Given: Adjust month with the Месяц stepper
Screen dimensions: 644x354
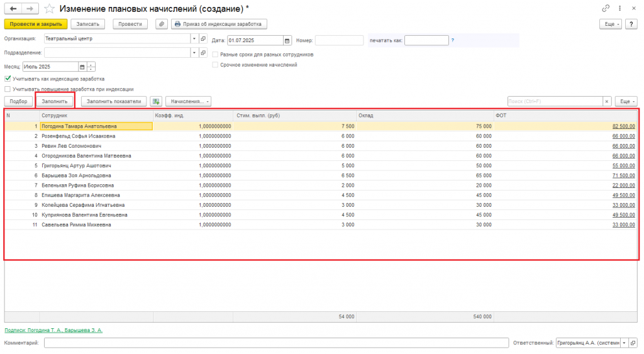Looking at the screenshot, I should click(91, 67).
